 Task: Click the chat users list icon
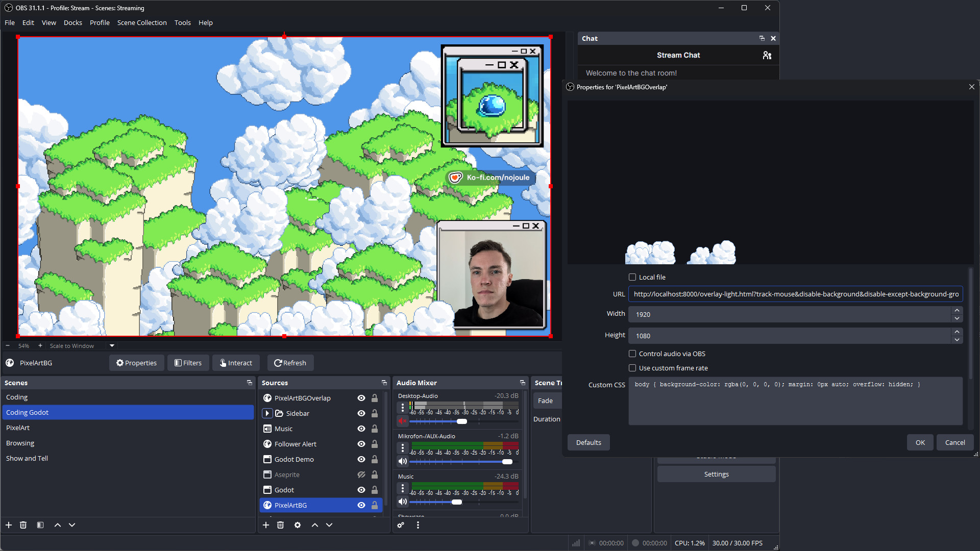coord(767,55)
